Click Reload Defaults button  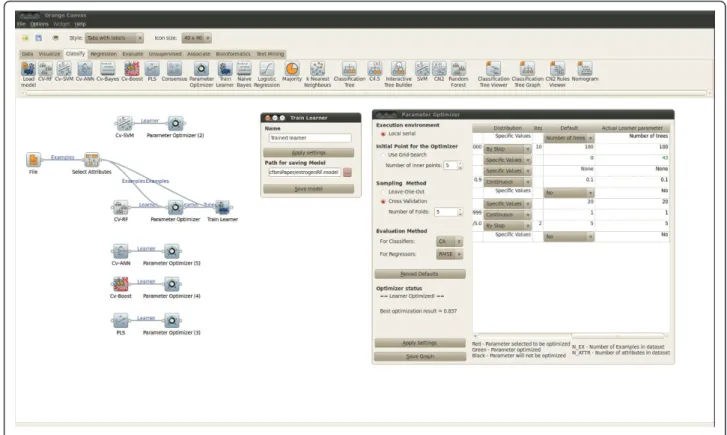click(420, 274)
